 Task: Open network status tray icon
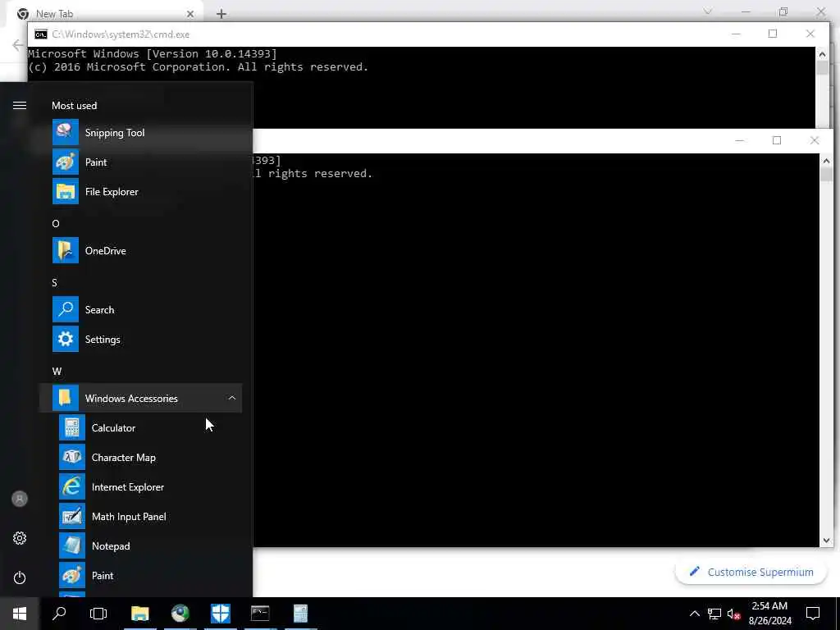click(x=714, y=614)
